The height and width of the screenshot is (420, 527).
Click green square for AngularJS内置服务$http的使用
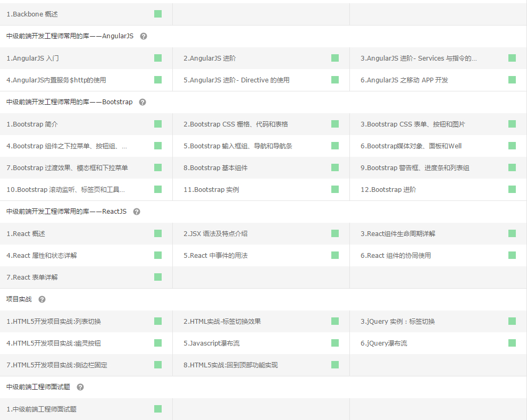click(158, 80)
